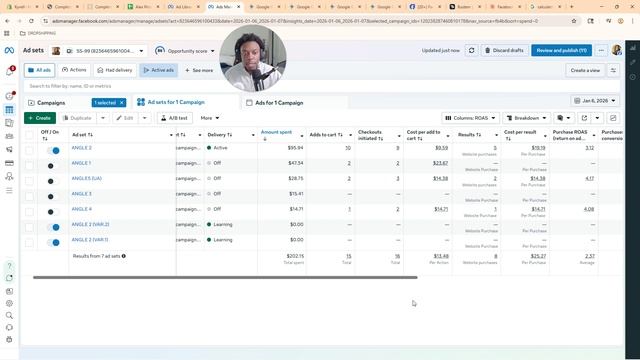Turn on the ANGLE 1 ad set switch
Screen dimensions: 640x360
53,166
